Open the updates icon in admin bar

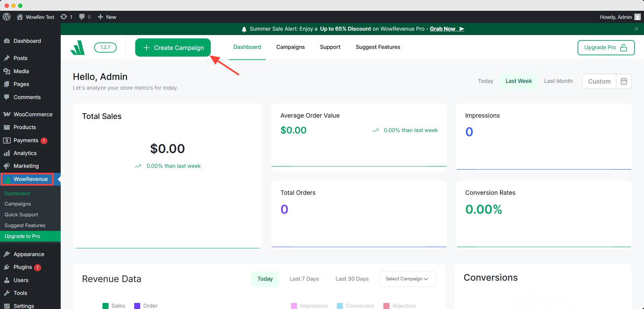63,17
